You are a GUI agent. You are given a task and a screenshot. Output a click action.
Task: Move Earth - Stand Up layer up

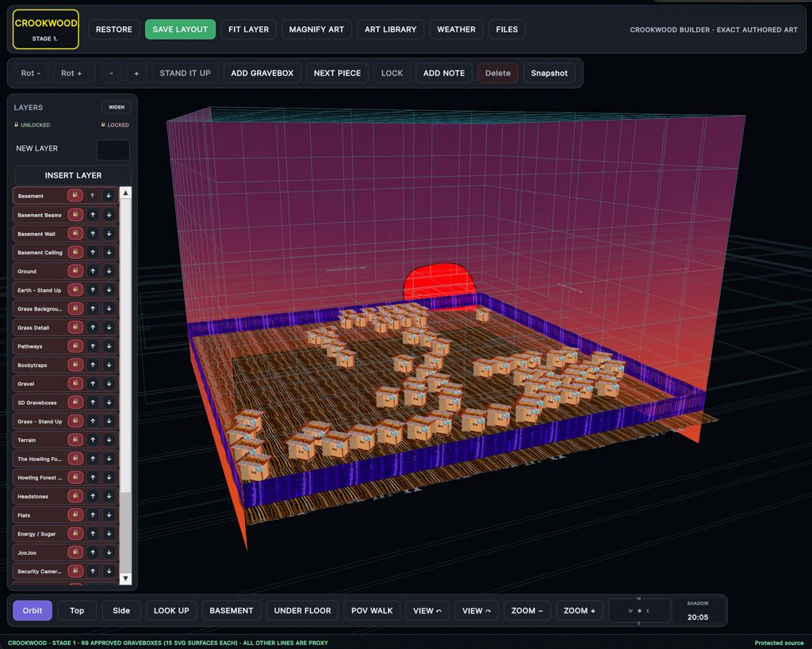pyautogui.click(x=92, y=290)
